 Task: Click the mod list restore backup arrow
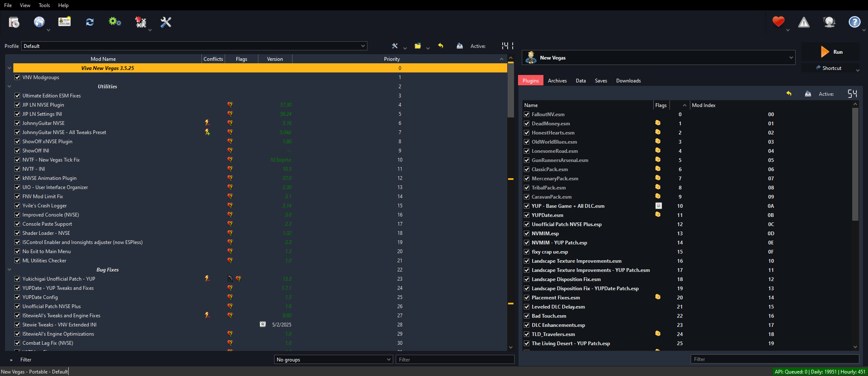click(x=441, y=46)
